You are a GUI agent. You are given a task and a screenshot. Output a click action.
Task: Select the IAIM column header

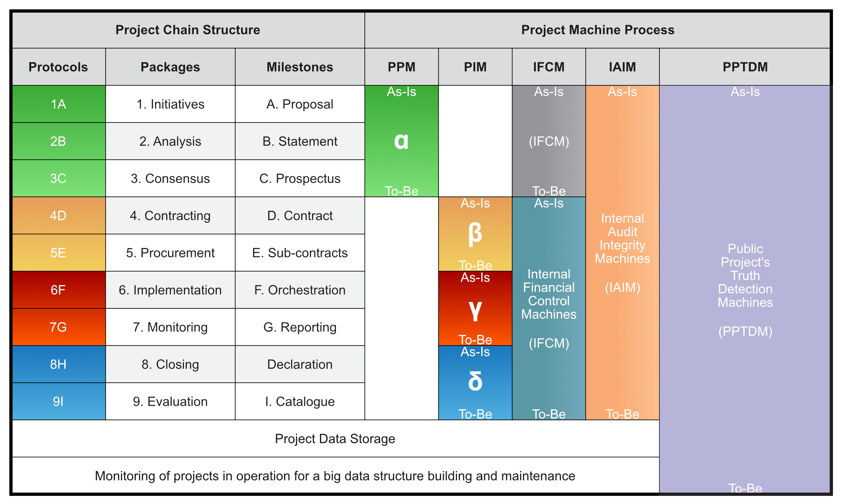(622, 67)
